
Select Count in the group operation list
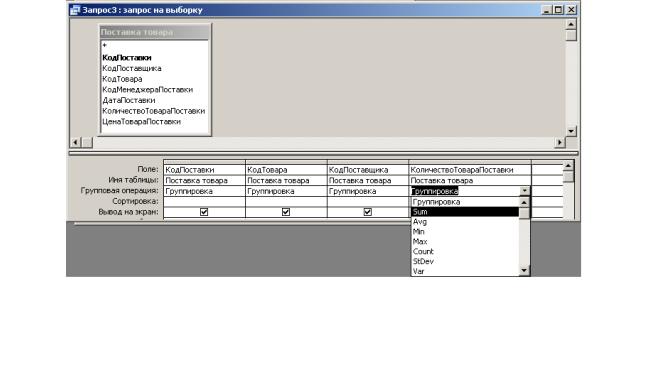pyautogui.click(x=465, y=251)
